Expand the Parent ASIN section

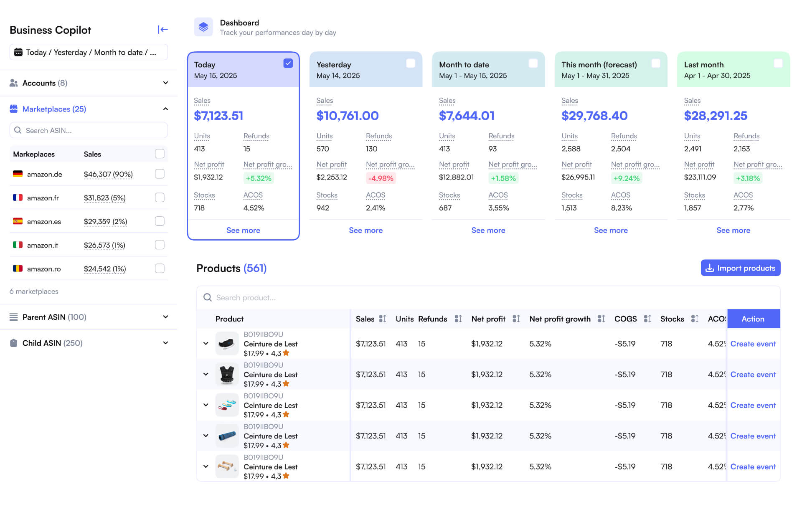pos(165,317)
